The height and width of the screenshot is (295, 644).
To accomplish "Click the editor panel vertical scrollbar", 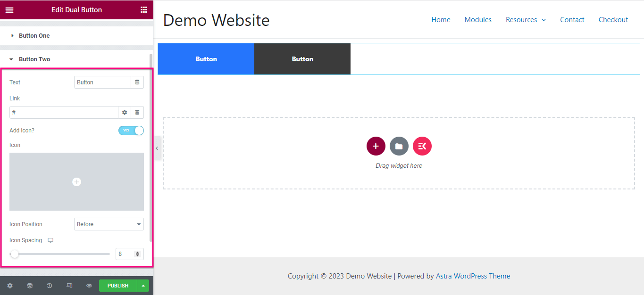I will [x=151, y=147].
